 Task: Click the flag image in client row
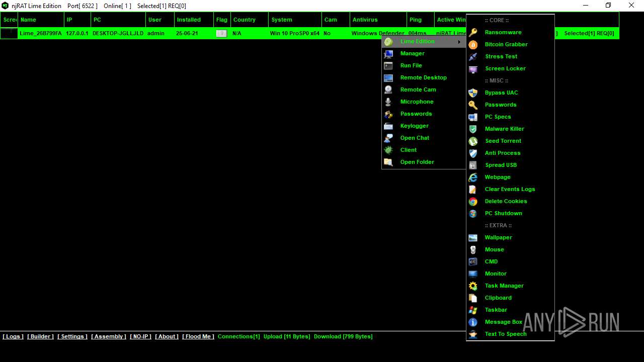click(221, 33)
